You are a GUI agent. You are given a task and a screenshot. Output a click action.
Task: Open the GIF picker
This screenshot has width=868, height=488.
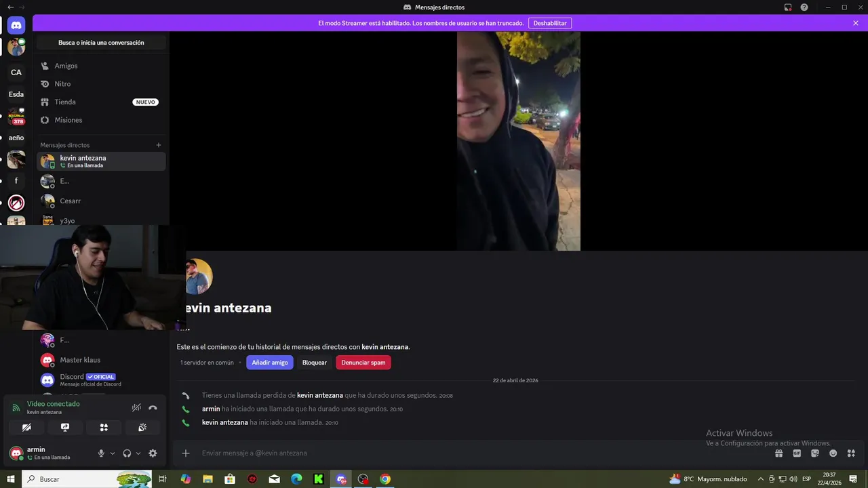(797, 453)
